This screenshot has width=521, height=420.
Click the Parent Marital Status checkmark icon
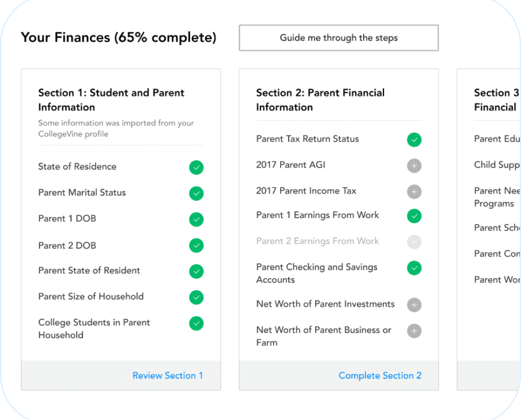(196, 194)
